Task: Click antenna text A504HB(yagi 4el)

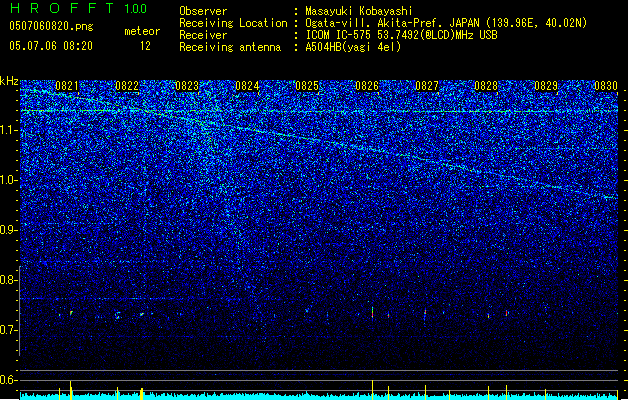Action: [x=353, y=47]
